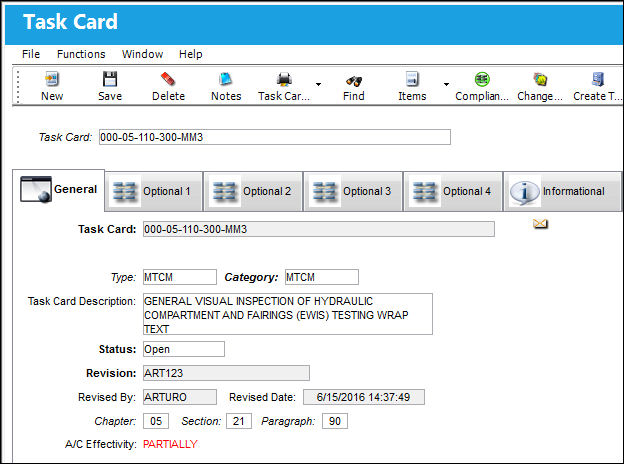Open Compliance toolbar icon
The image size is (624, 464).
[x=482, y=79]
